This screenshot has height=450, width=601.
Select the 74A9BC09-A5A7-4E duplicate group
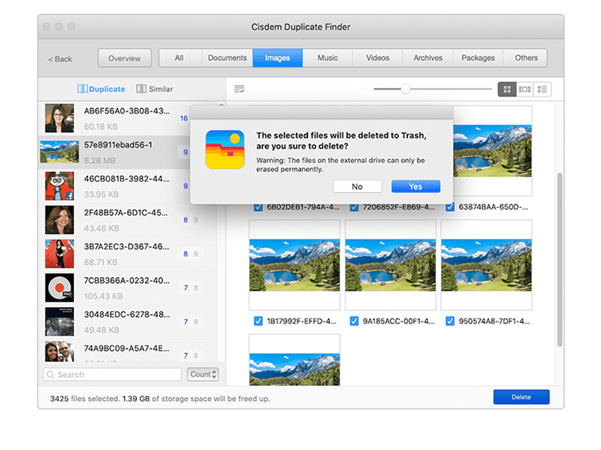[x=128, y=351]
